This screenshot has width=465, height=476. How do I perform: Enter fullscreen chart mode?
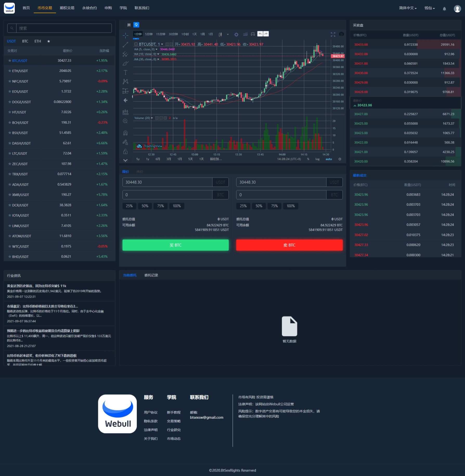pyautogui.click(x=333, y=34)
